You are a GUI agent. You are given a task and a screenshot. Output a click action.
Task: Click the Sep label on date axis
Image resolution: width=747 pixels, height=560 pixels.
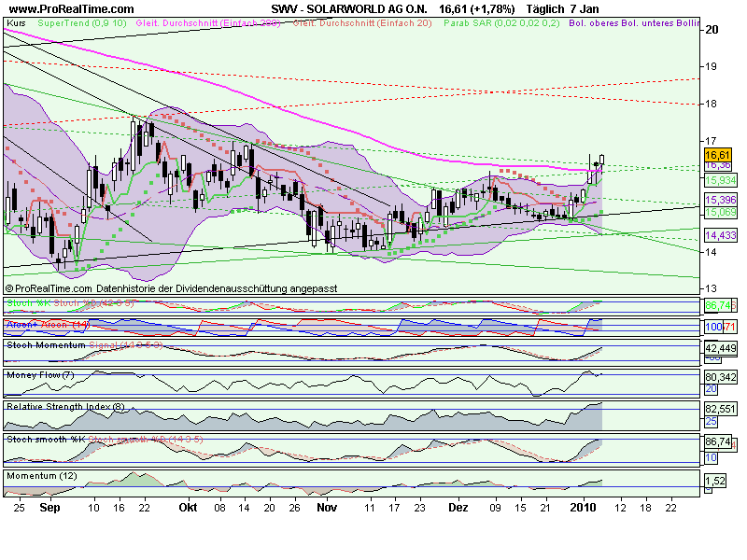click(x=49, y=507)
